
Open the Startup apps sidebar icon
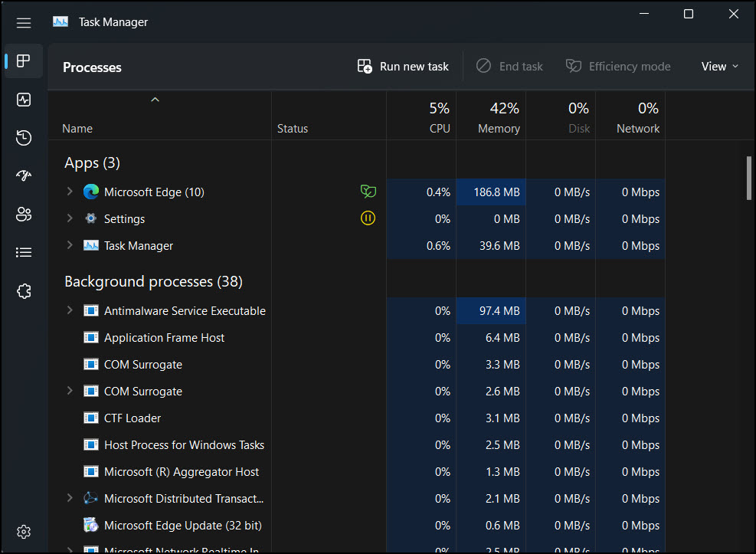pos(24,175)
